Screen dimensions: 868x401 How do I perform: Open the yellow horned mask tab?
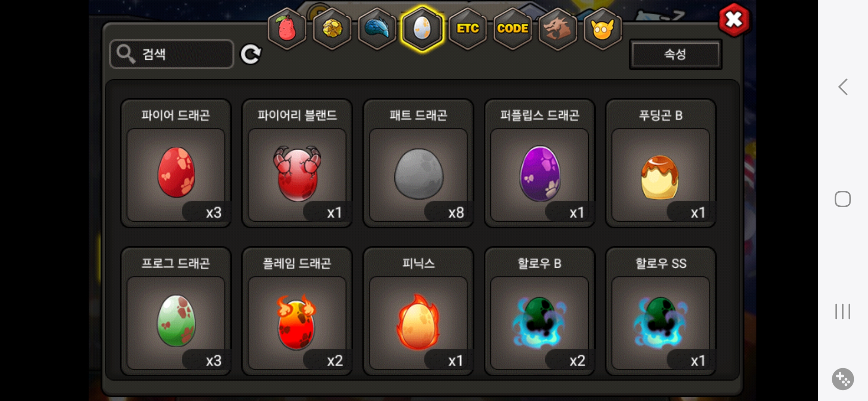(602, 29)
